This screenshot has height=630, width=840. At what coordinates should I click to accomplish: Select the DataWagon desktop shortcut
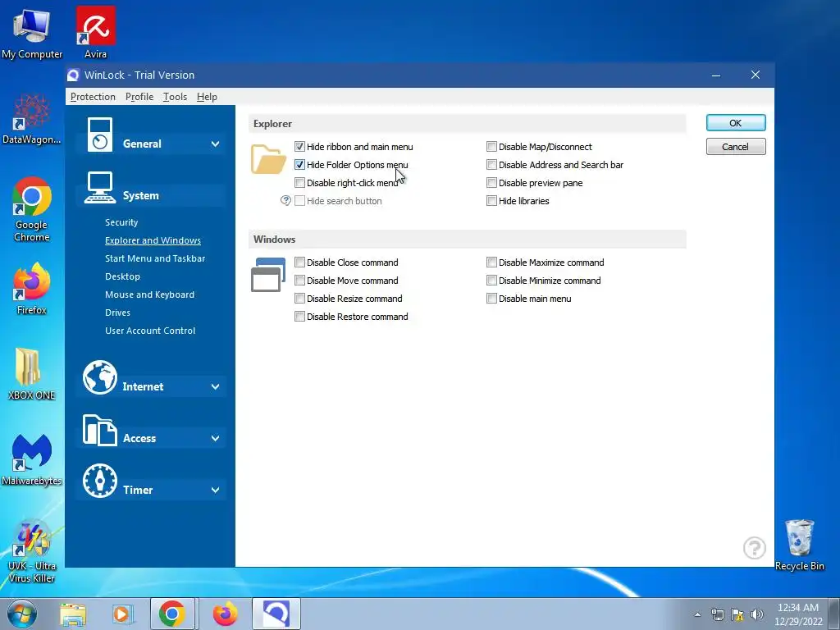[x=32, y=119]
